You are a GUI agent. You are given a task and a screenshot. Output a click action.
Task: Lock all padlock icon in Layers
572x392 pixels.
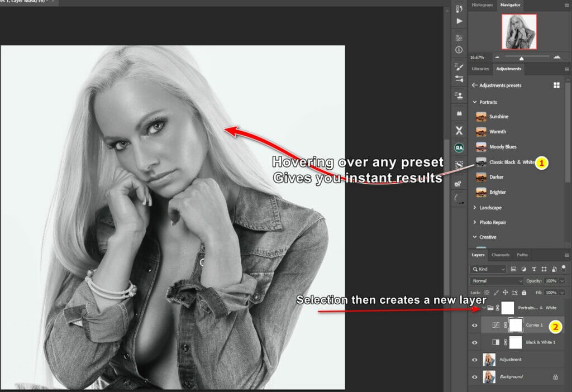[524, 293]
